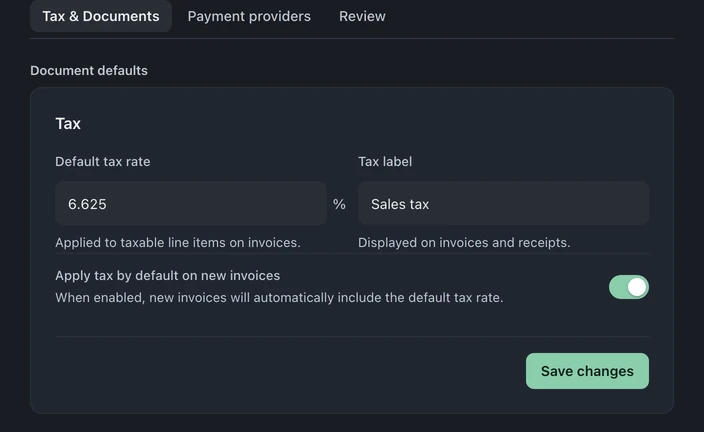Click the 'When enabled, new invoices' description
The width and height of the screenshot is (704, 432).
tap(279, 298)
